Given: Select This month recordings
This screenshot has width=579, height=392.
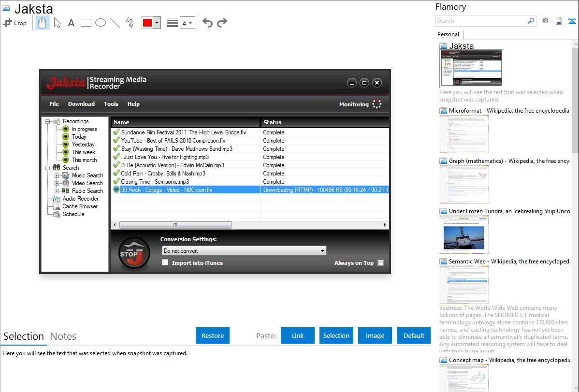Looking at the screenshot, I should tap(84, 160).
